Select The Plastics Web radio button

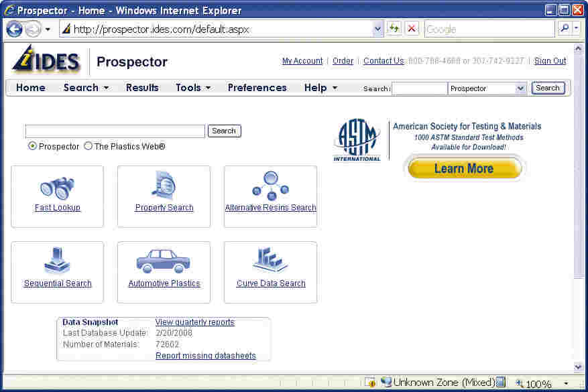(x=88, y=146)
